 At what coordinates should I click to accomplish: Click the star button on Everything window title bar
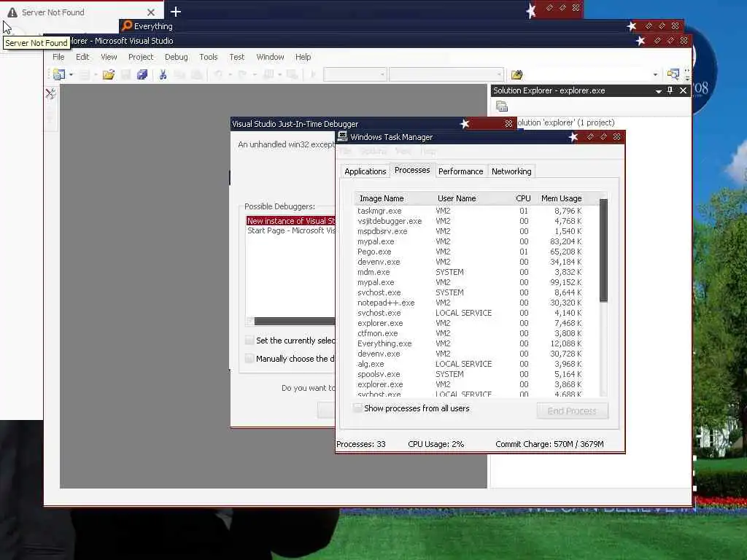point(632,26)
